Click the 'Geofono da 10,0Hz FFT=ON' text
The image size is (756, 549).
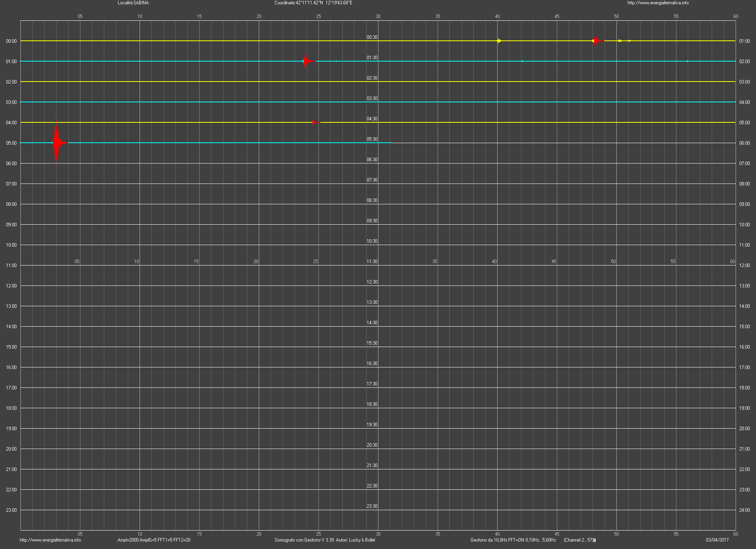tap(497, 540)
